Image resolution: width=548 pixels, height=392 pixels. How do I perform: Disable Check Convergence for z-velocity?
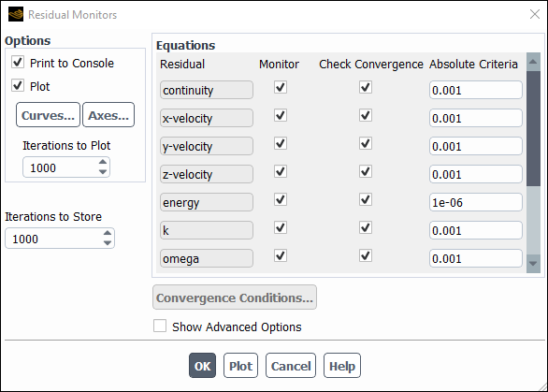point(366,171)
